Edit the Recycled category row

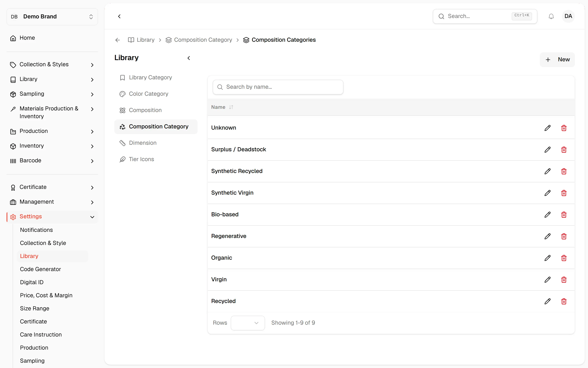547,301
